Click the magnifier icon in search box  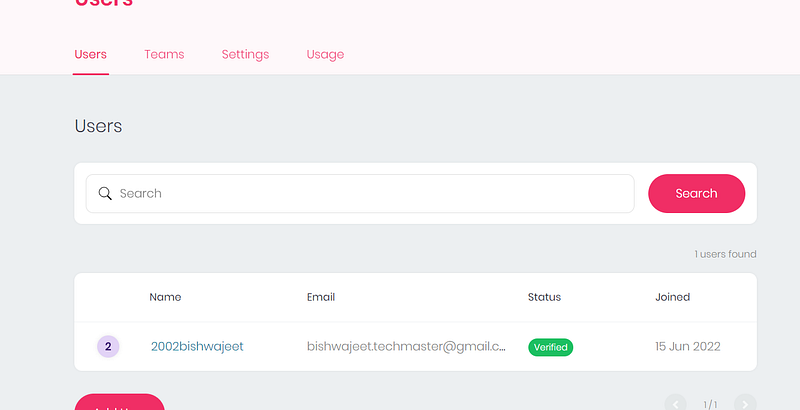(105, 194)
